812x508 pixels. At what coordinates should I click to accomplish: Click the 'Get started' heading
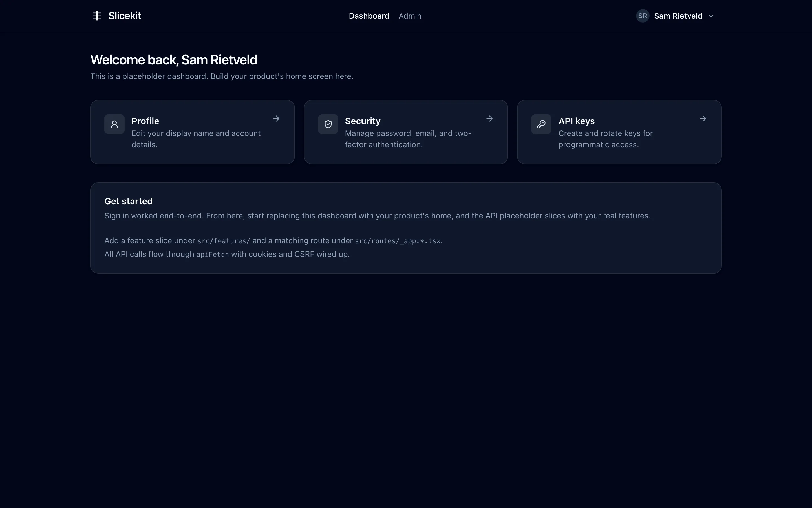coord(129,201)
